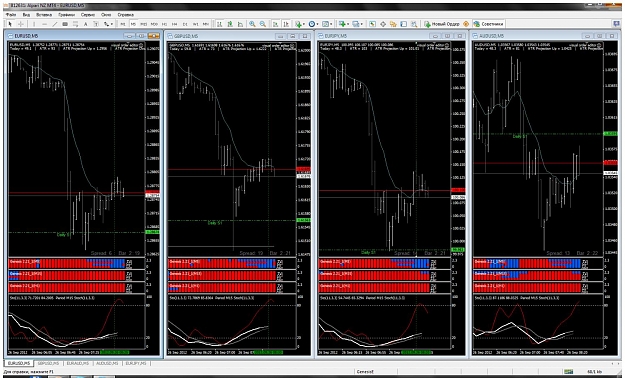Viewport: 625px width, 378px height.
Task: Click the EURUSD,M5 window title icon
Action: click(10, 36)
